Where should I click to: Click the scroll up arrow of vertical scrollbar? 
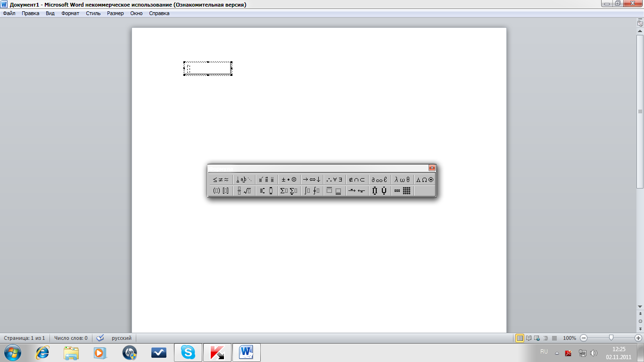click(x=640, y=30)
